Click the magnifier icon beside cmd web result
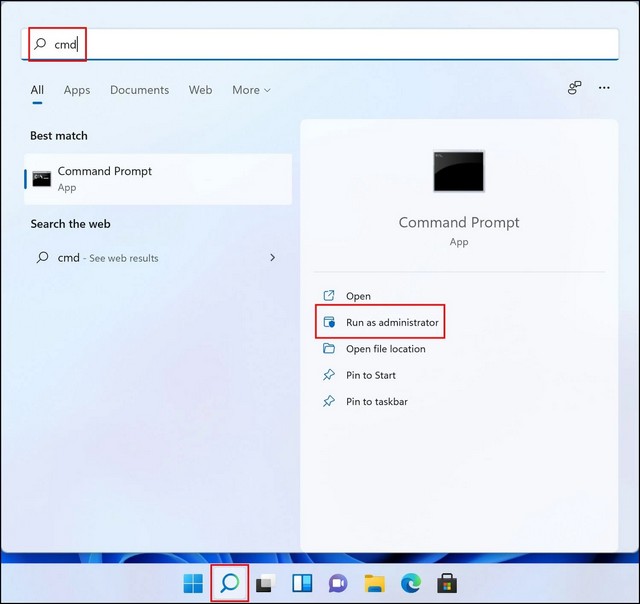This screenshot has height=604, width=640. pos(42,258)
